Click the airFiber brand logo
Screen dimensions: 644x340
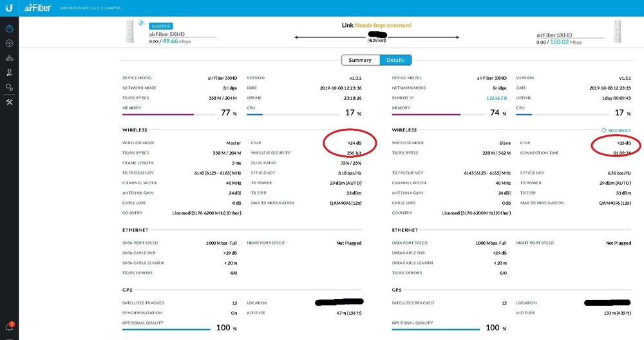click(37, 7)
